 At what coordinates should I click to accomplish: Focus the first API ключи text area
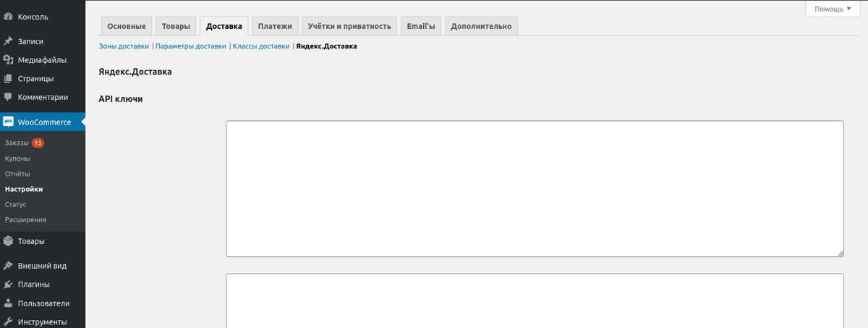coord(535,188)
